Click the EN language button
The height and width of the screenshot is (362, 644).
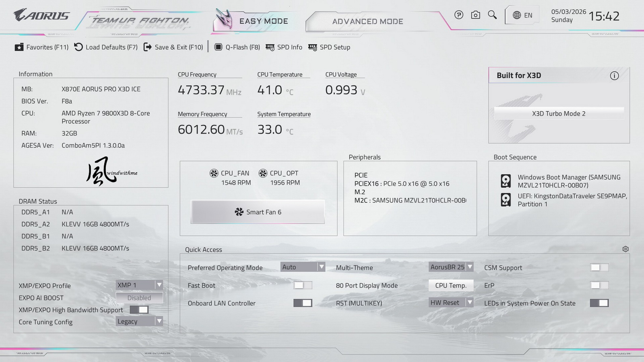tap(522, 15)
